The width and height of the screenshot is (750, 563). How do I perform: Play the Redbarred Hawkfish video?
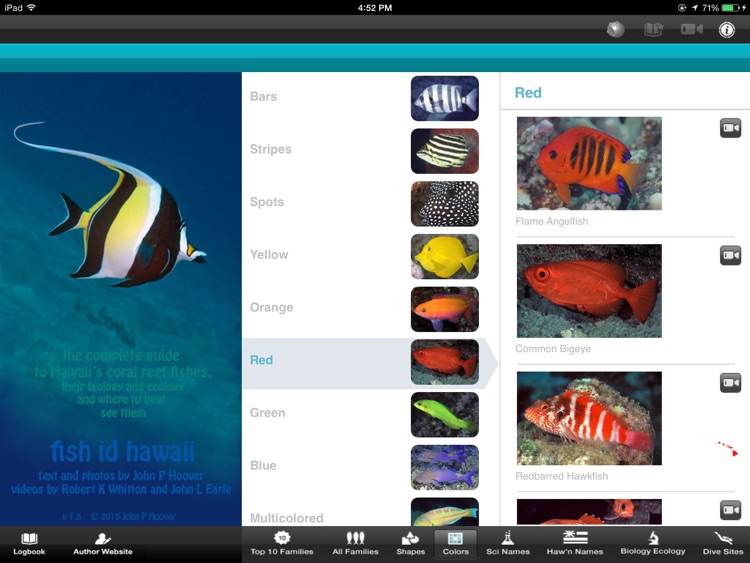click(730, 383)
